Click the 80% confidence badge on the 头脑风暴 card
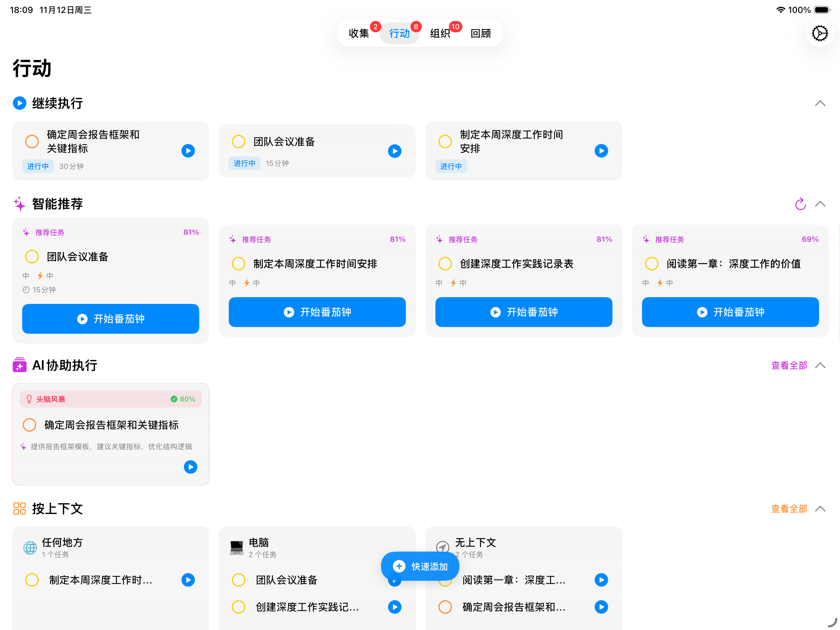The height and width of the screenshot is (630, 840). click(184, 399)
